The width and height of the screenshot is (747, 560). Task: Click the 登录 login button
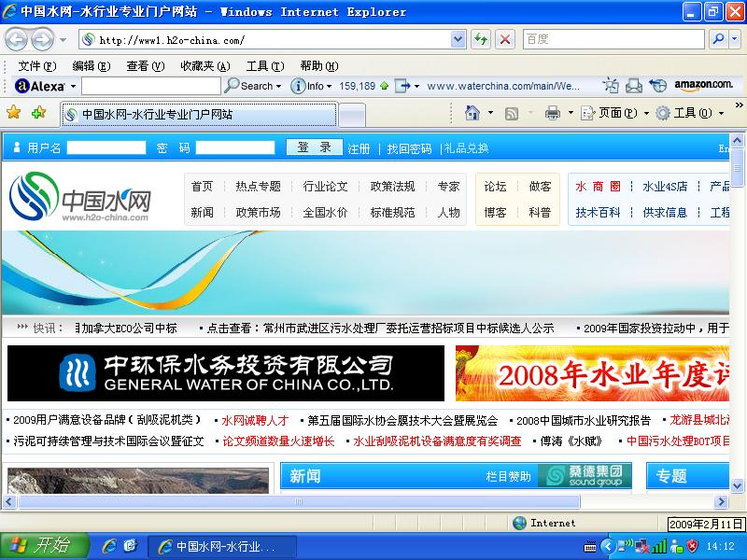point(314,147)
